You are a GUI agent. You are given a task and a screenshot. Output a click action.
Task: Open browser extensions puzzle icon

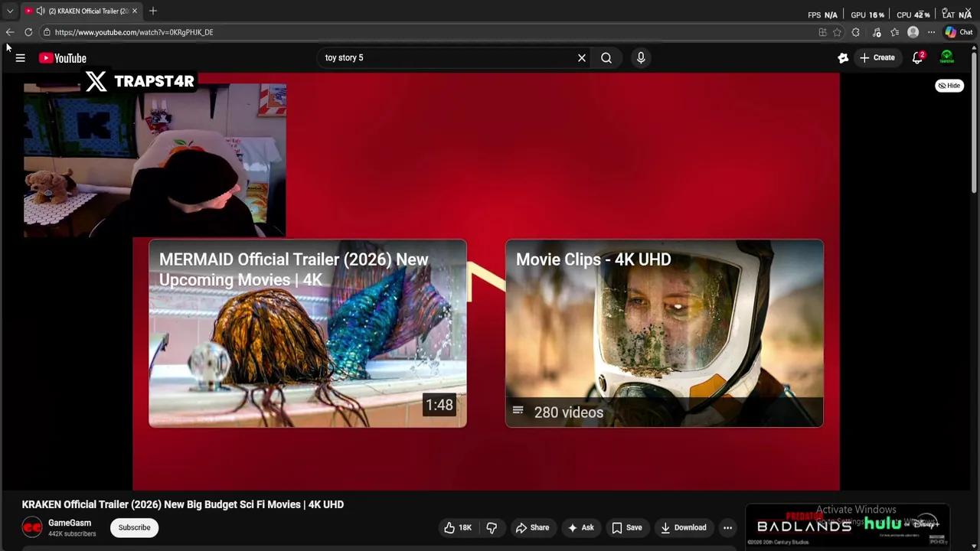[856, 32]
